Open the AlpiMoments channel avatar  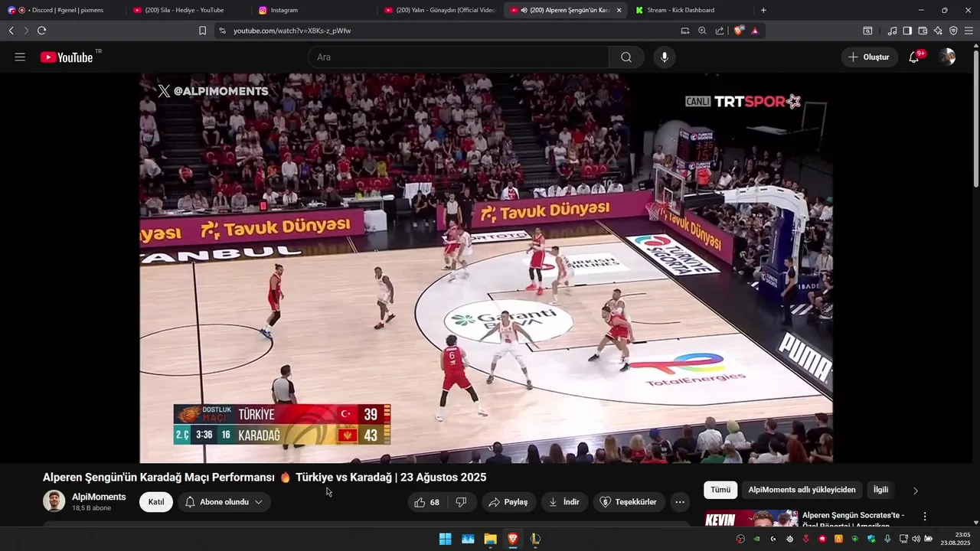tap(54, 501)
